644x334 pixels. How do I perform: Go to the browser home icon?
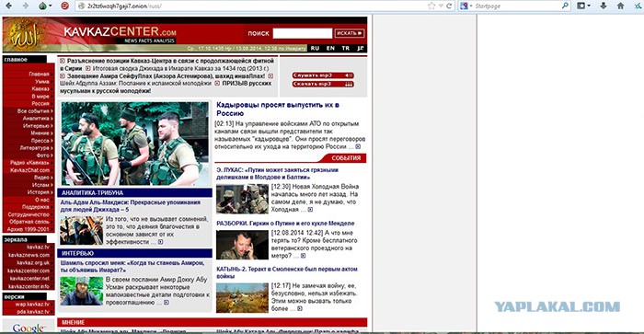click(621, 6)
